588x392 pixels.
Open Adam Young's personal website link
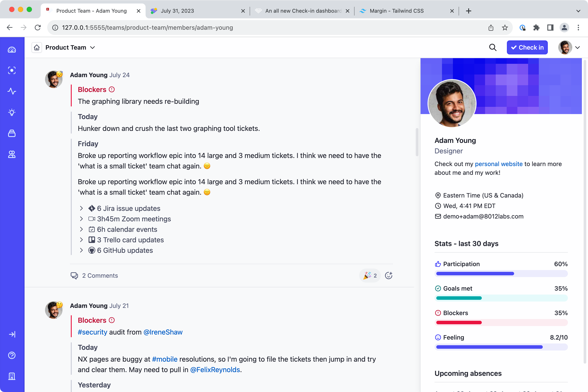click(499, 164)
